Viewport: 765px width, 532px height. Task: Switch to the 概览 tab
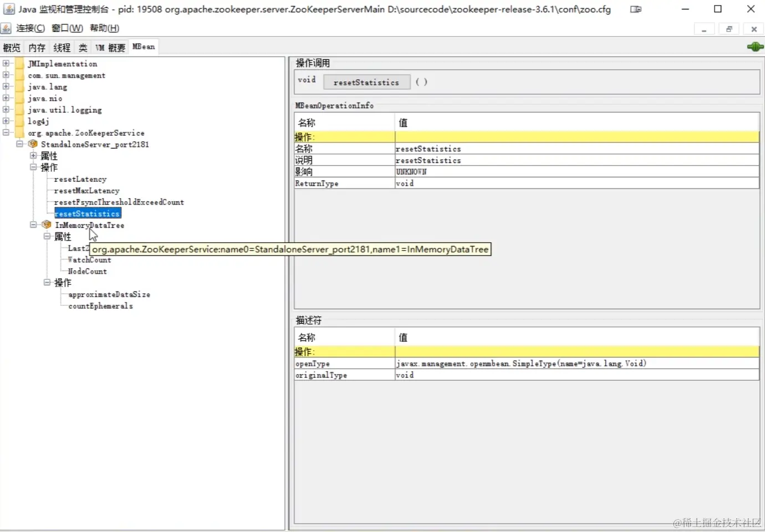(x=12, y=48)
